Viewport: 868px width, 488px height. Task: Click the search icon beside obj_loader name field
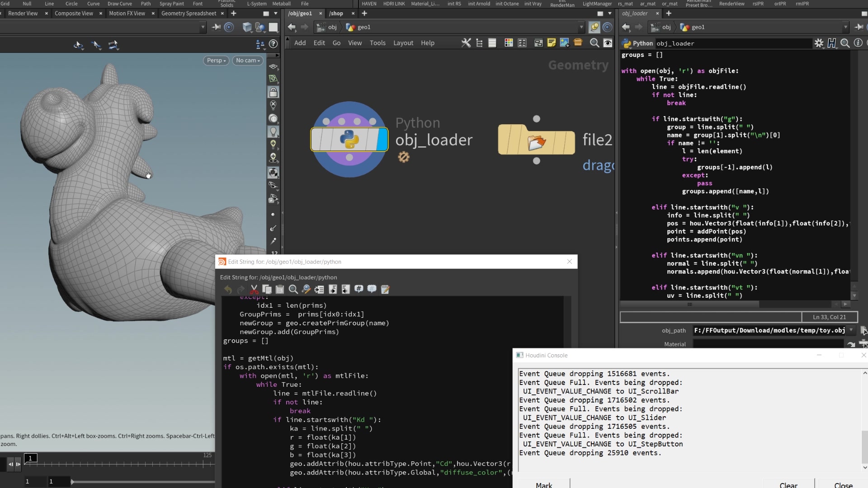[x=845, y=43]
